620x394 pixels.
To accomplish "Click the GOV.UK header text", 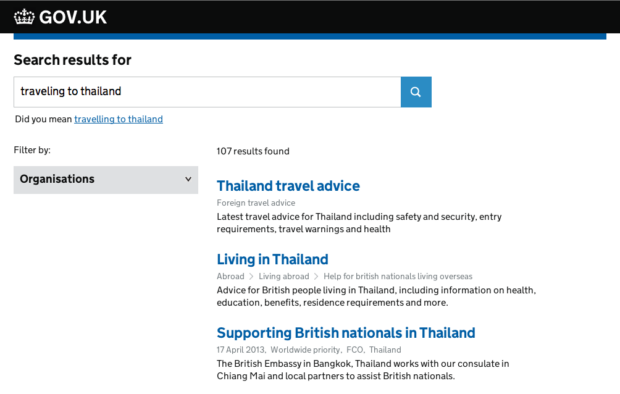I will pyautogui.click(x=73, y=17).
